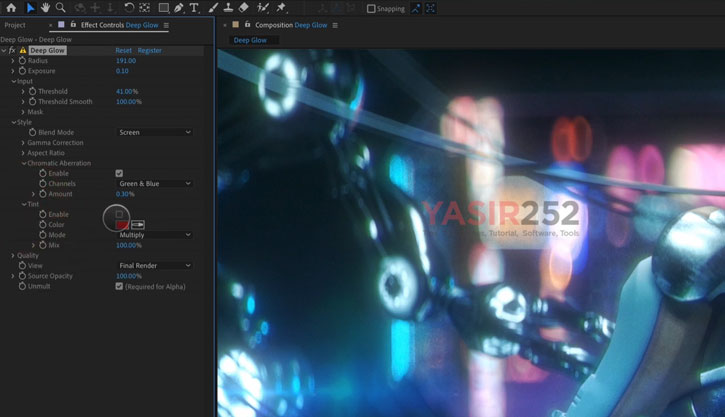Toggle the Unmult stopwatch
Image resolution: width=725 pixels, height=417 pixels.
(22, 286)
